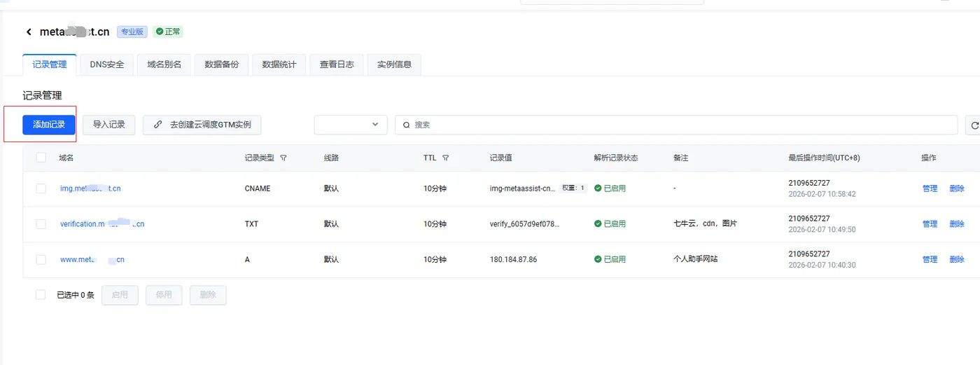
Task: Click record value 180.184.87.86
Action: pyautogui.click(x=513, y=259)
